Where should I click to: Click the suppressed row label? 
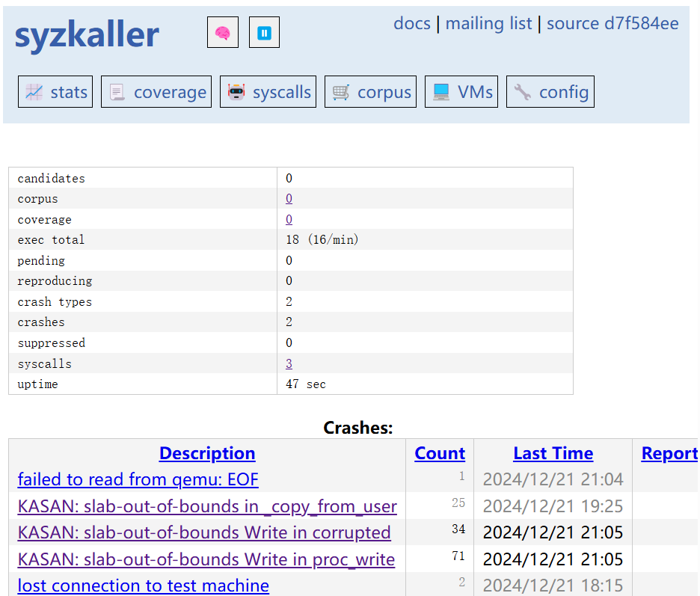tap(52, 342)
